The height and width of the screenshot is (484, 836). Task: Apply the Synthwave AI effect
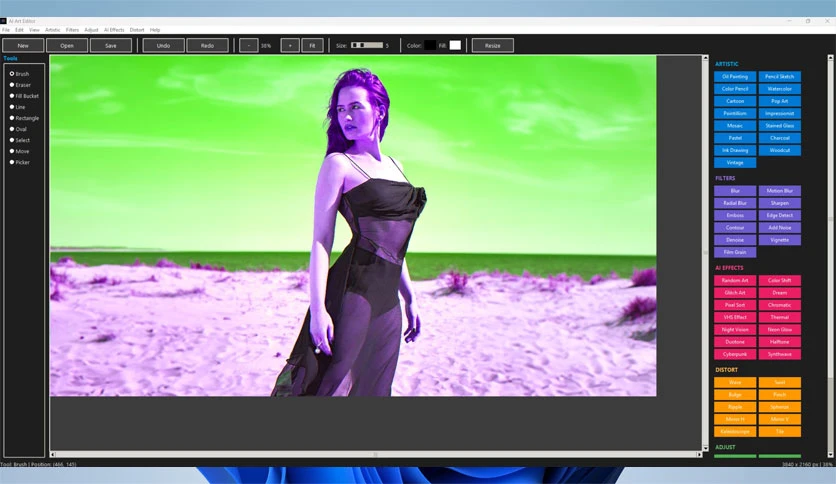click(x=779, y=353)
